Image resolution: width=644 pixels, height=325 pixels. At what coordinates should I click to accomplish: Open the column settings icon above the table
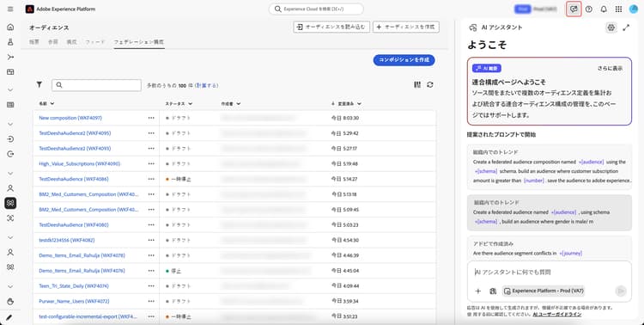[417, 85]
